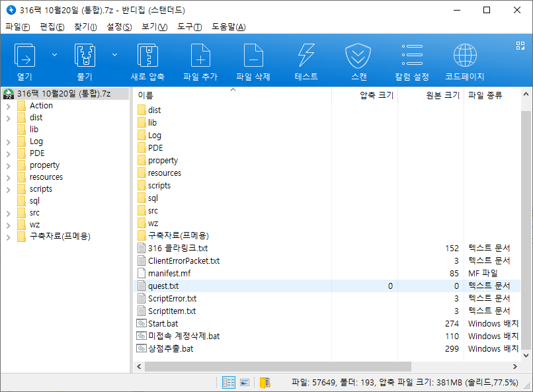Select manifest.mf in the file list
This screenshot has width=533, height=392.
click(x=327, y=274)
